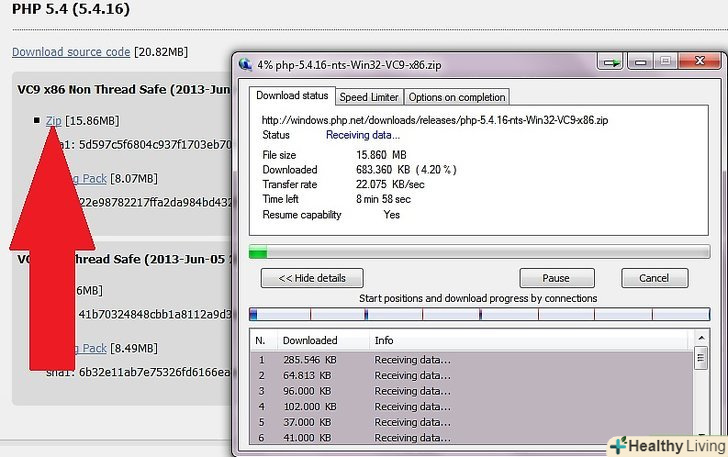Select connection row 6 with 41.000 KB
Viewport: 728px width, 457px height.
[471, 437]
